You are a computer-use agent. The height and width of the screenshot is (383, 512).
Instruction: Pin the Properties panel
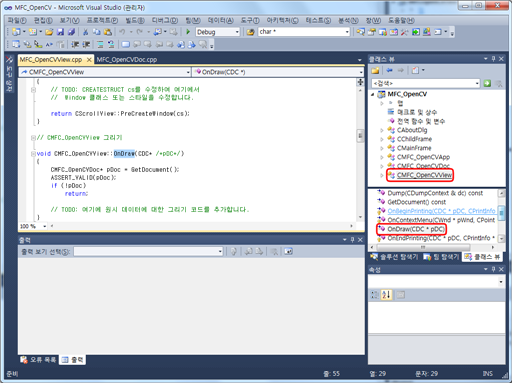point(494,269)
